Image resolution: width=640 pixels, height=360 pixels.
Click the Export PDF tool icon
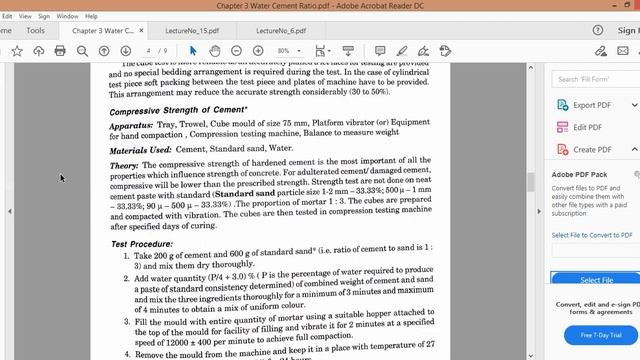tap(562, 105)
